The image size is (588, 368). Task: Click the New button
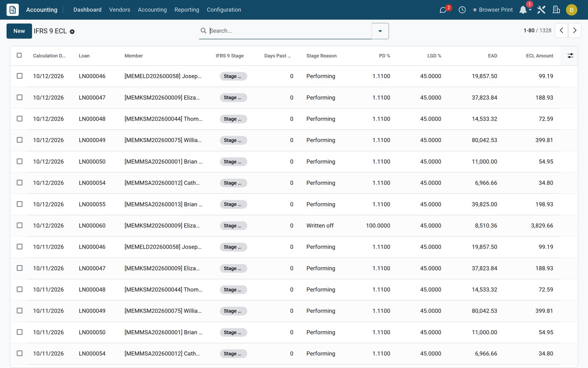[x=19, y=31]
